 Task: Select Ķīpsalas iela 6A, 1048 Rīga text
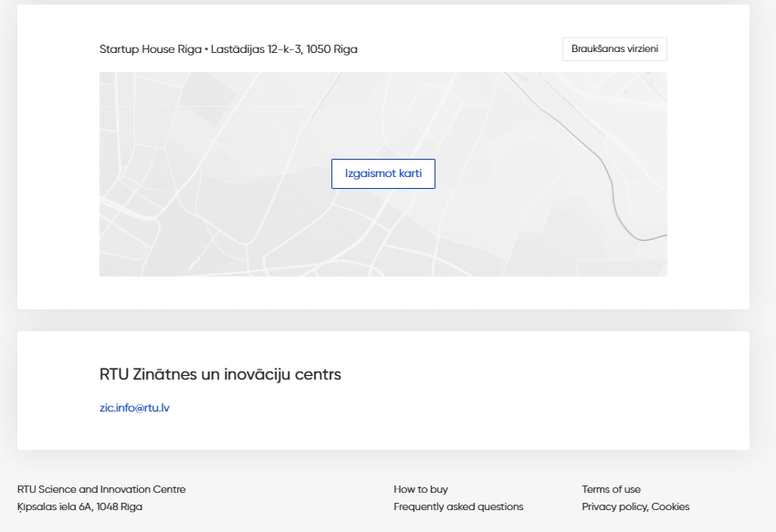(x=79, y=506)
